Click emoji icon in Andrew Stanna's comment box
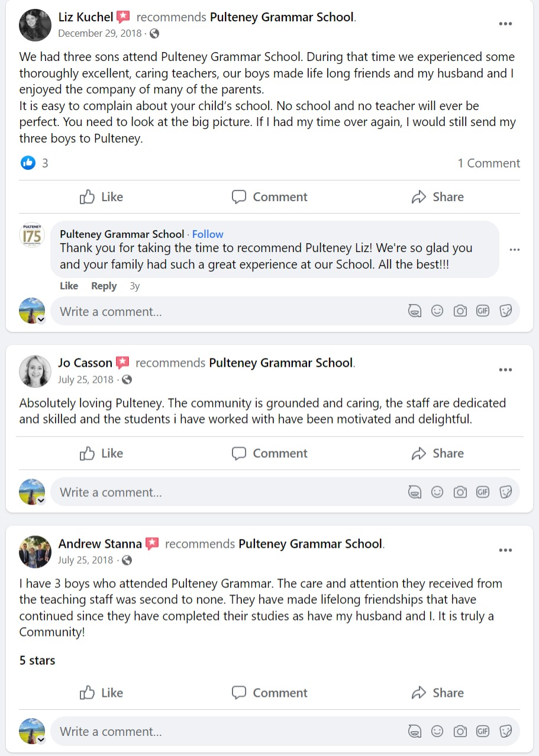539x756 pixels. (x=437, y=731)
